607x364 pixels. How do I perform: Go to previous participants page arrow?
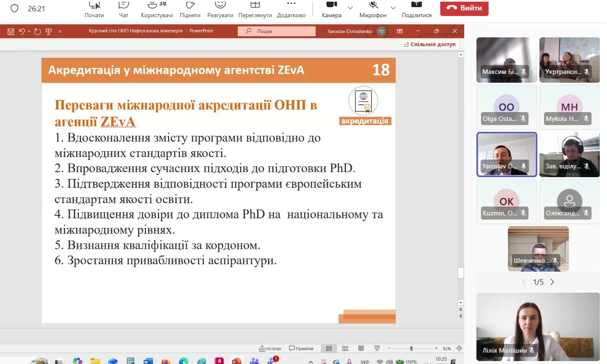click(x=524, y=282)
